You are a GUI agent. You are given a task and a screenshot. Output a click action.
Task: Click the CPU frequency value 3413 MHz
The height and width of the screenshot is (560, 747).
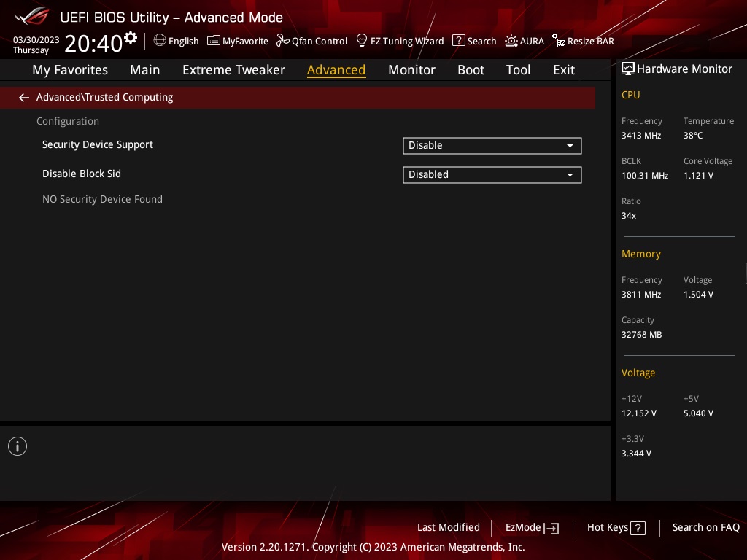(x=641, y=136)
